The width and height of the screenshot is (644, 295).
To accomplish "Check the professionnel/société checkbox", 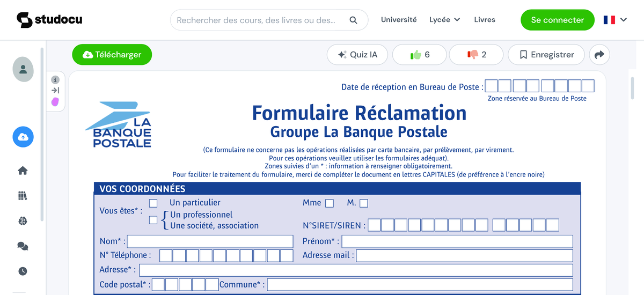I will tap(153, 220).
